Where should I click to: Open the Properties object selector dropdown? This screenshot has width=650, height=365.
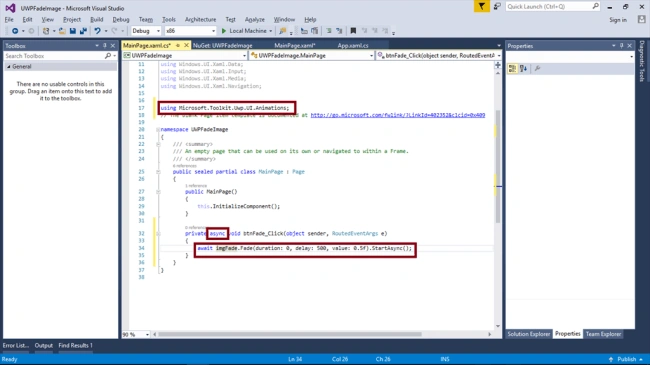pos(631,56)
